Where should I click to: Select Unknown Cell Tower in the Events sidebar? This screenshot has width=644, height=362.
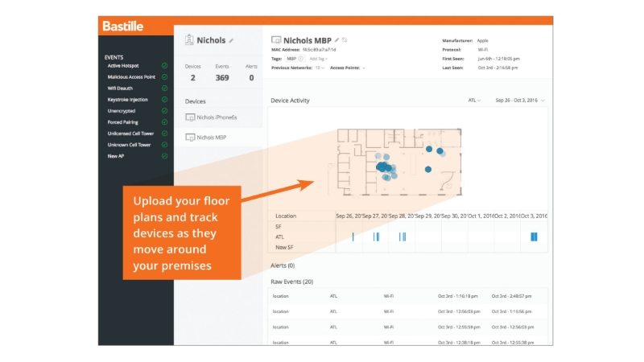(x=129, y=145)
